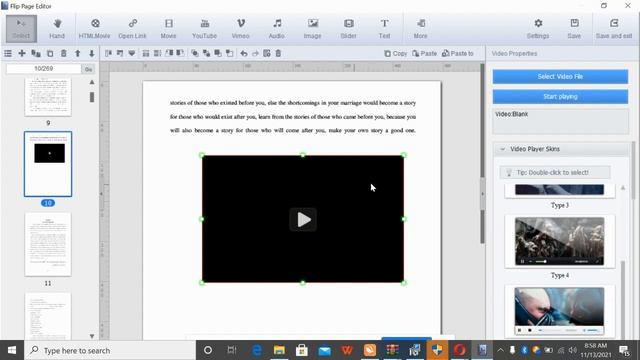
Task: Insert a Movie element
Action: pos(168,29)
